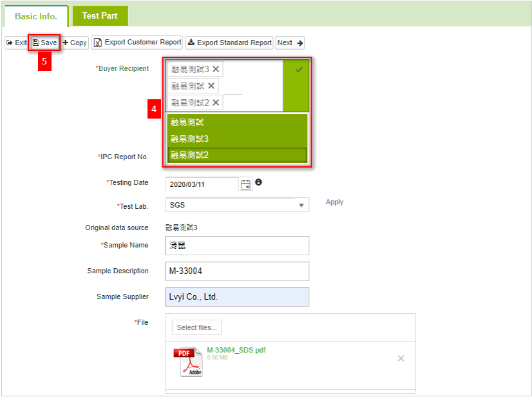Click the Buyer Recipient label
The width and height of the screenshot is (532, 397).
[122, 68]
